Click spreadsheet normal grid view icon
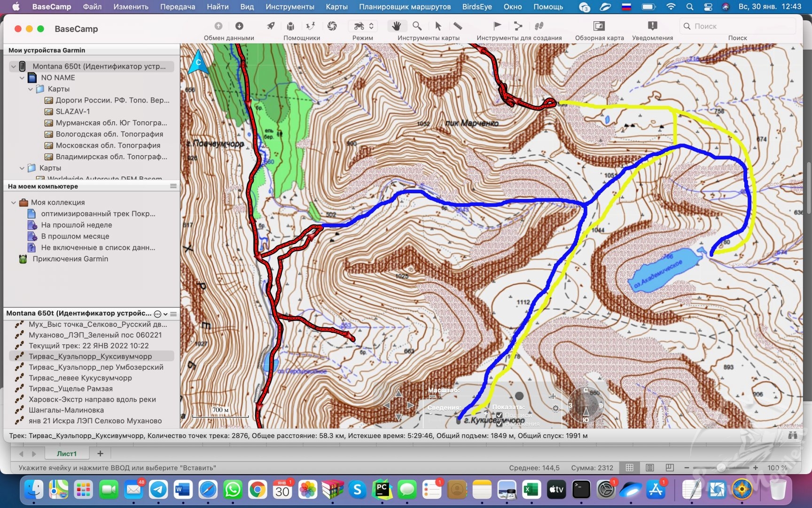 (630, 468)
